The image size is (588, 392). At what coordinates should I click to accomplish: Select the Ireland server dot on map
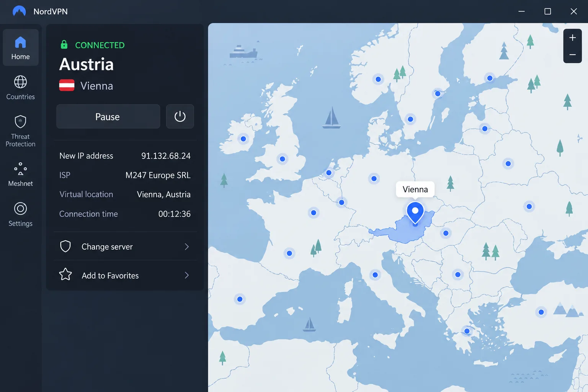click(243, 139)
